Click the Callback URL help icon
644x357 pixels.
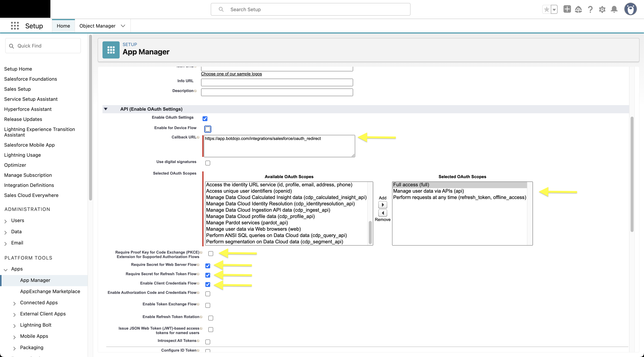198,137
